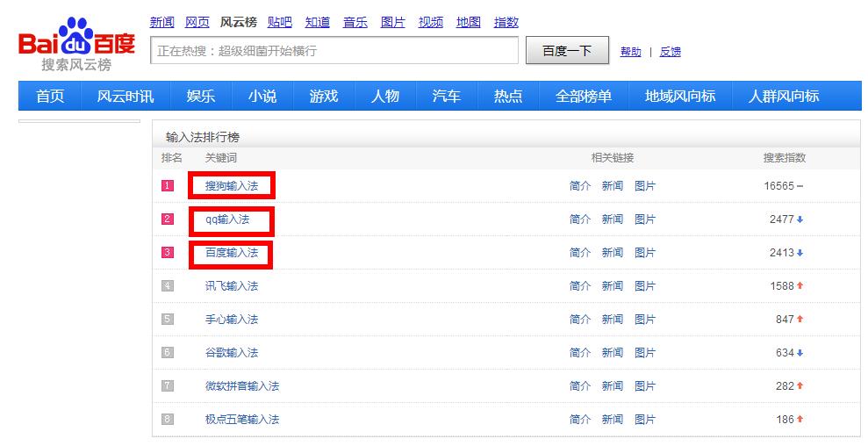Screen dimensions: 868x446
Task: Click rank badge 1 for 搜狗输入法
Action: coord(168,185)
